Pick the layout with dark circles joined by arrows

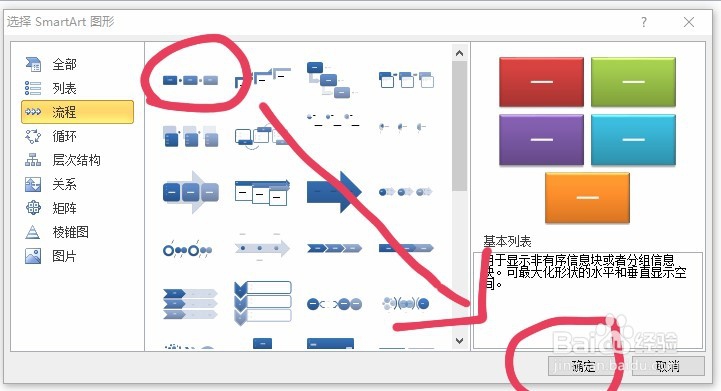click(334, 304)
